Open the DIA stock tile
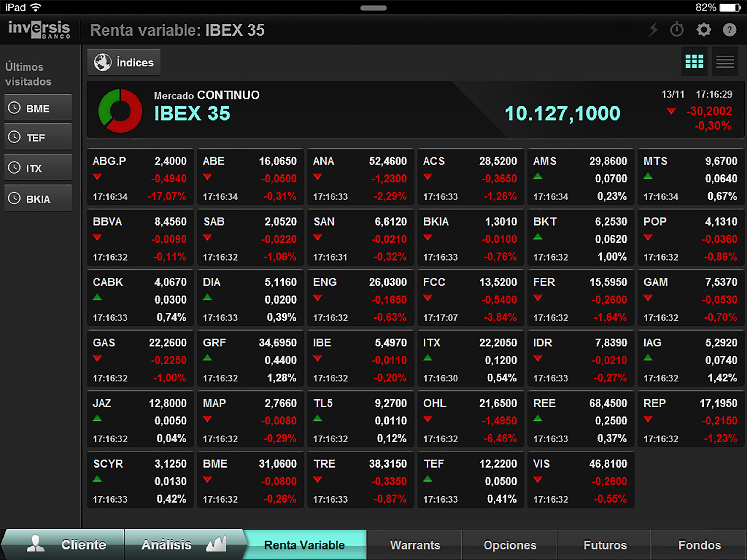This screenshot has height=560, width=747. (x=250, y=297)
